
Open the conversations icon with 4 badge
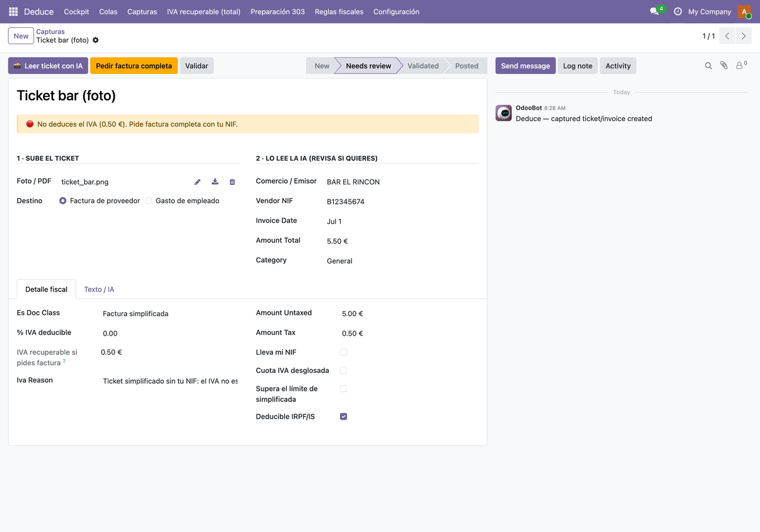tap(657, 11)
